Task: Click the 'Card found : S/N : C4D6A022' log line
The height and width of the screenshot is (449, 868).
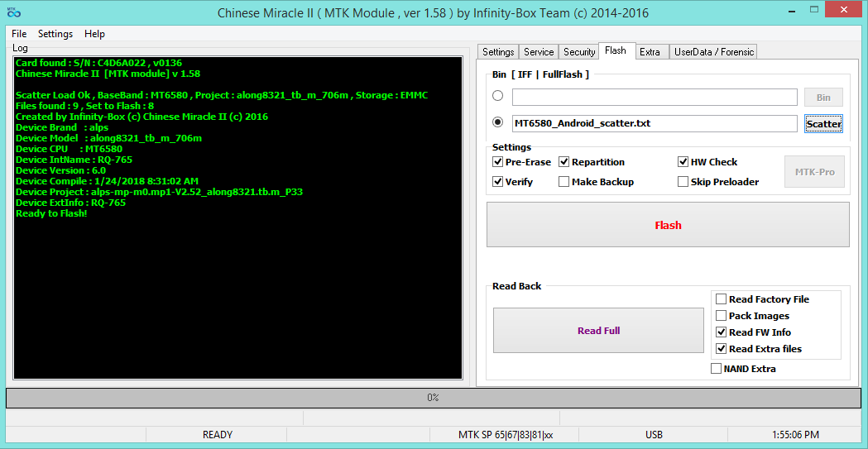Action: coord(98,63)
